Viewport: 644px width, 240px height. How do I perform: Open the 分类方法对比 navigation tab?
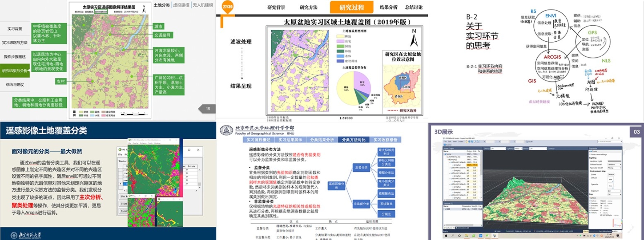click(x=353, y=140)
